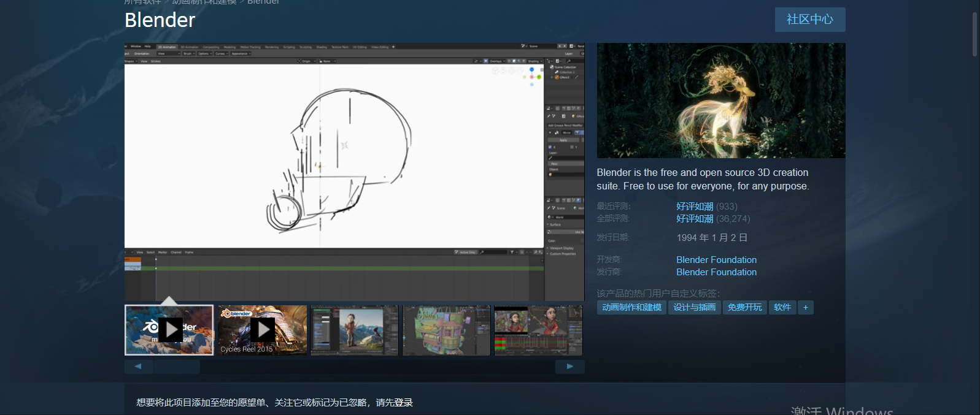Screen dimensions: 980x415
Task: Click the large Blender page title
Action: [160, 20]
